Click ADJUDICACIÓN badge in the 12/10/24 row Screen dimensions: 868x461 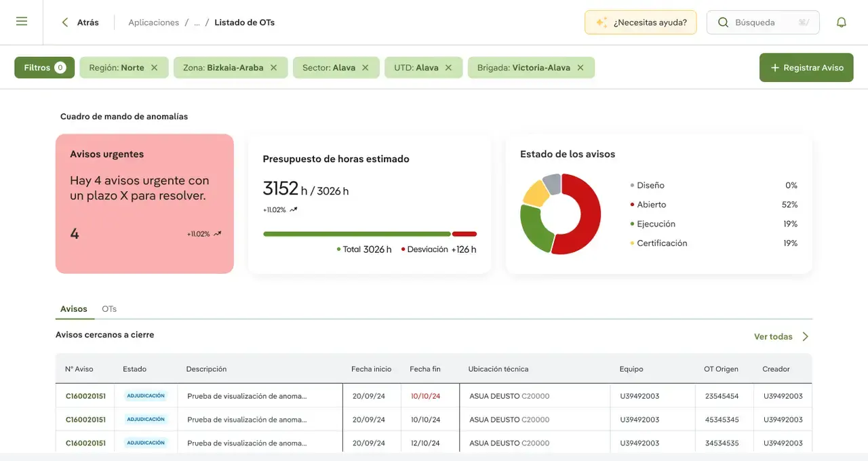(146, 443)
